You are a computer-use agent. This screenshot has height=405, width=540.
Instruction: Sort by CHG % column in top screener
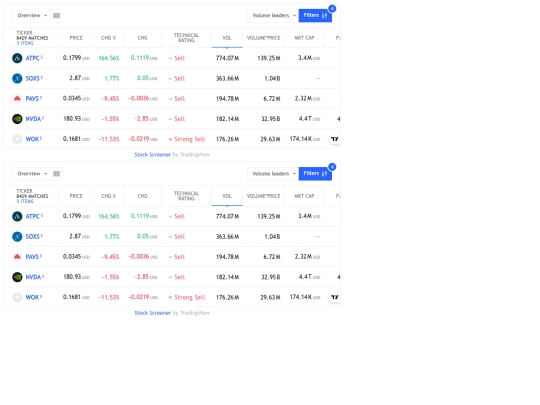pyautogui.click(x=108, y=38)
